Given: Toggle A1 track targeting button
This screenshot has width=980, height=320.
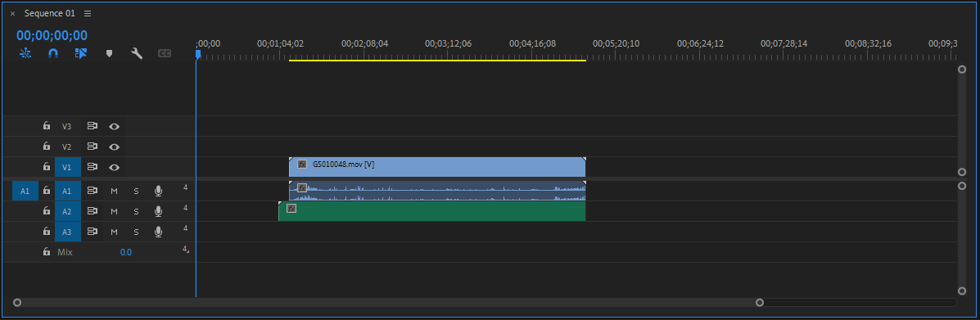Looking at the screenshot, I should click(67, 192).
